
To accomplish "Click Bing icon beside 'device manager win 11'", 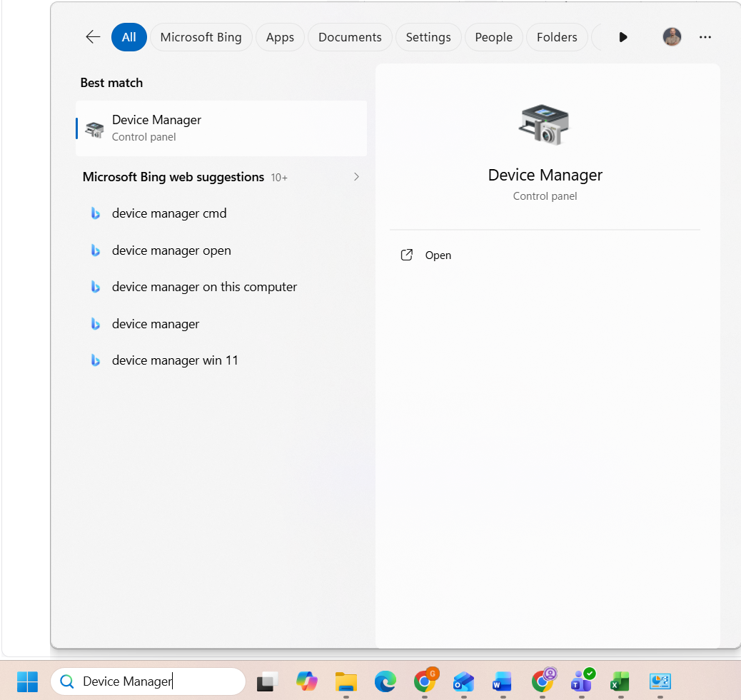I will (x=96, y=360).
